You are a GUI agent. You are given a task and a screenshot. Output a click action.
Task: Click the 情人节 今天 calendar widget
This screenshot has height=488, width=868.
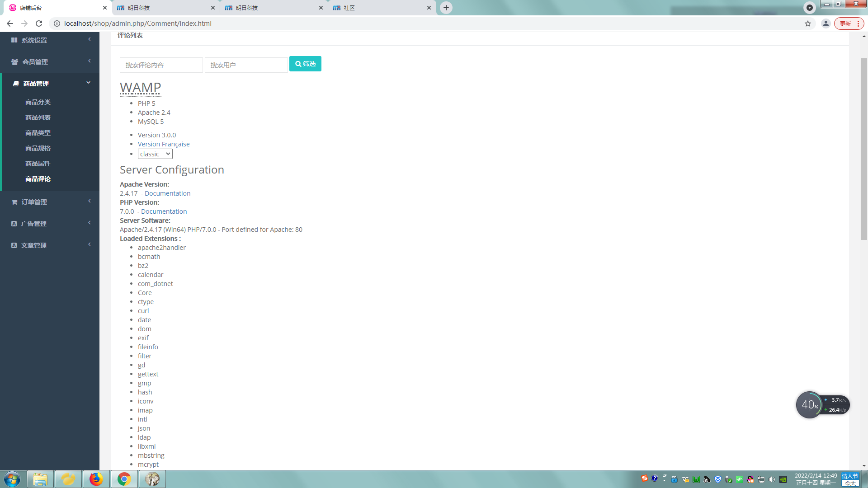tap(850, 479)
